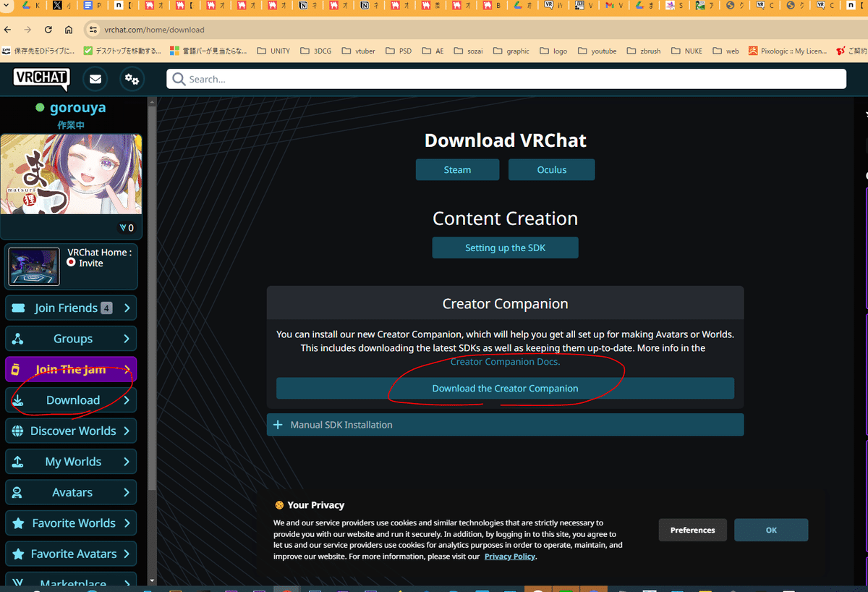Viewport: 868px width, 592px height.
Task: Expand the Groups chevron arrow
Action: (127, 339)
